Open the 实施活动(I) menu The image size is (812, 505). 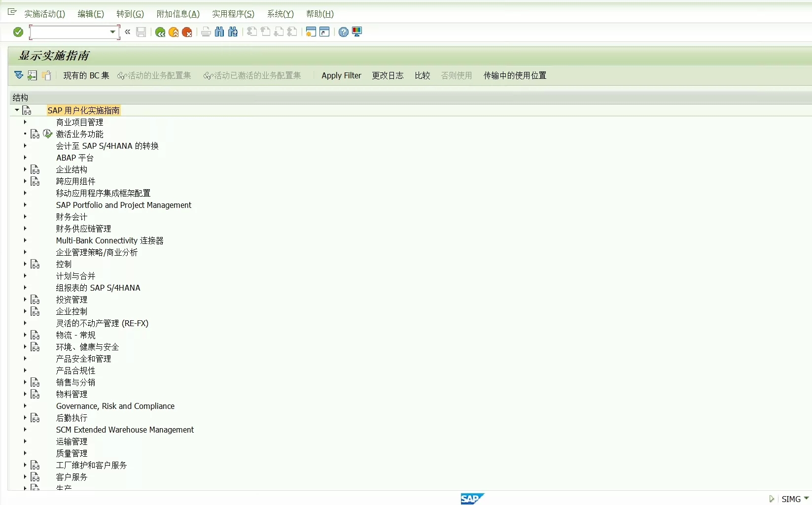(x=44, y=14)
